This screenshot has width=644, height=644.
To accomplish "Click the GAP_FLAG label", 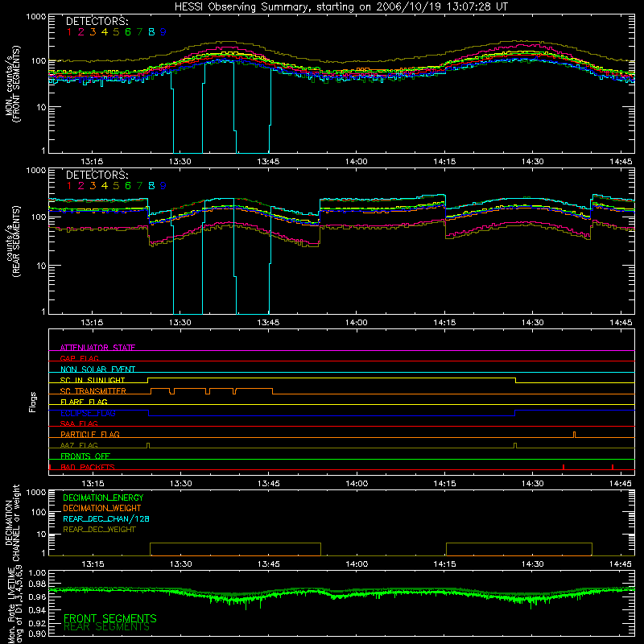I will [79, 358].
